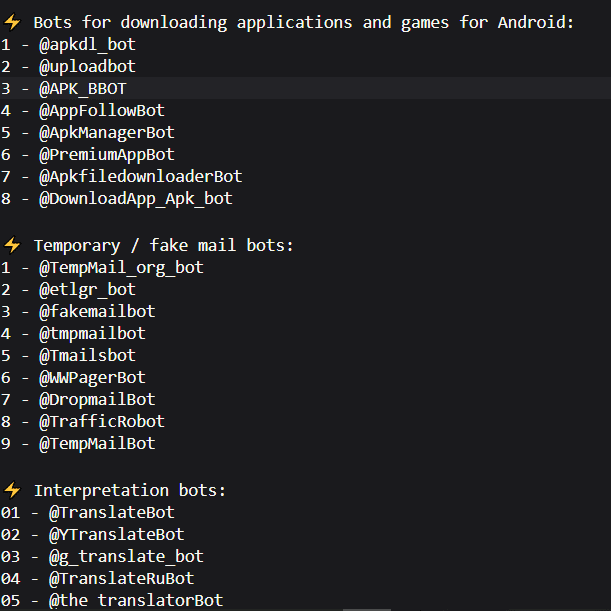
Task: Select the @APK_BBOT mention
Action: coord(82,88)
